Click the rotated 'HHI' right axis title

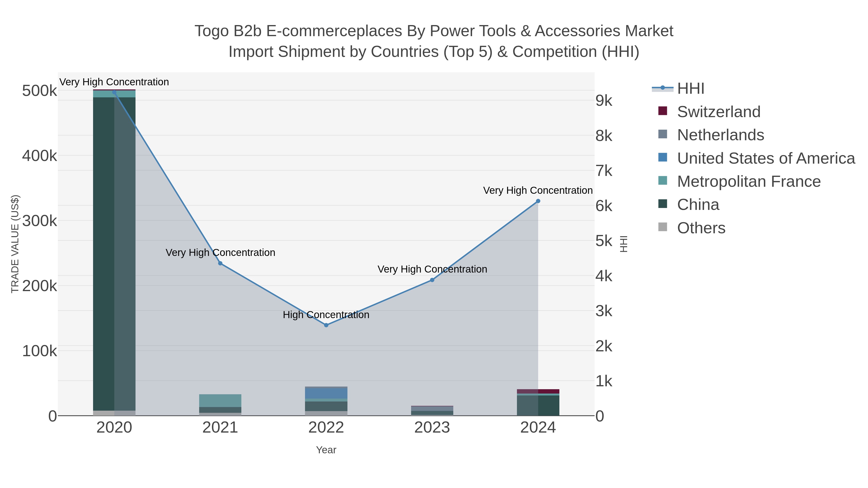pyautogui.click(x=624, y=244)
